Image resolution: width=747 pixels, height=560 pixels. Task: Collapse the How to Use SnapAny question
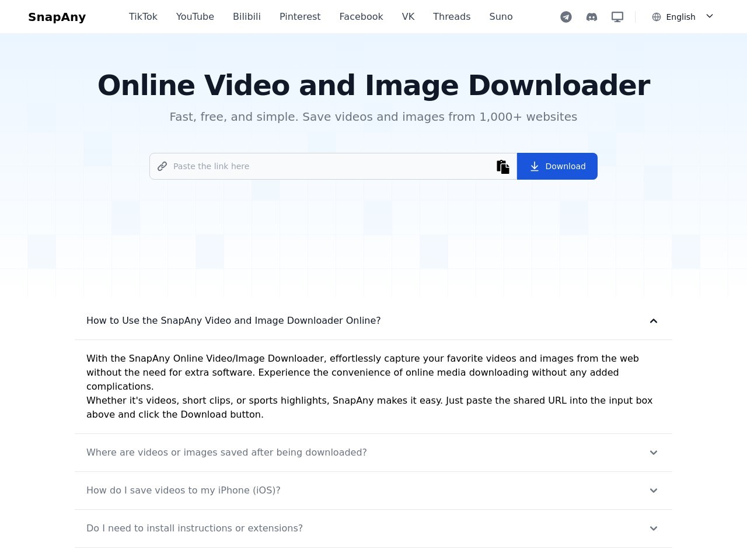click(373, 321)
